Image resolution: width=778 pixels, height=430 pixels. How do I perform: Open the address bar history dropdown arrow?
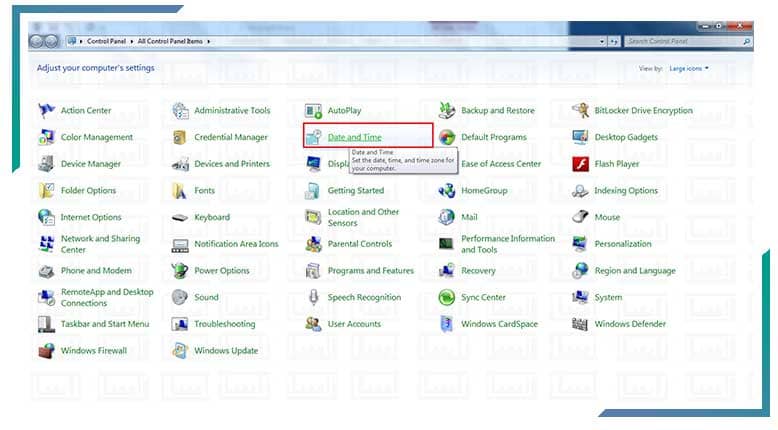[x=602, y=41]
